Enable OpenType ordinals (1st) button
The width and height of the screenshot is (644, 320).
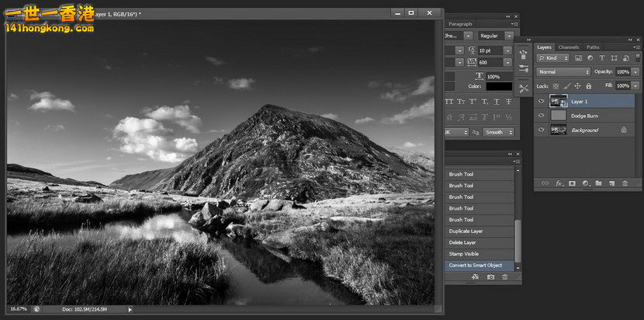tap(497, 117)
